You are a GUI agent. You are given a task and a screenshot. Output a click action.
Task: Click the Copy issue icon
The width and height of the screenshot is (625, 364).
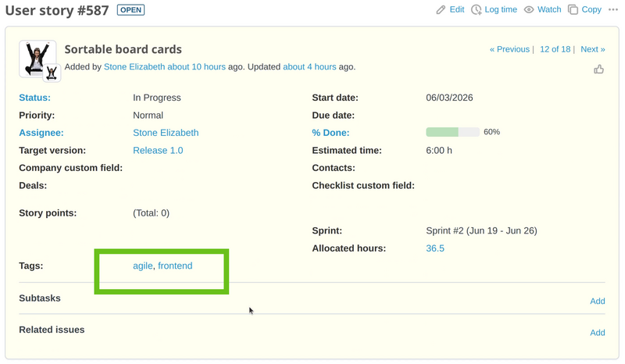click(x=573, y=9)
